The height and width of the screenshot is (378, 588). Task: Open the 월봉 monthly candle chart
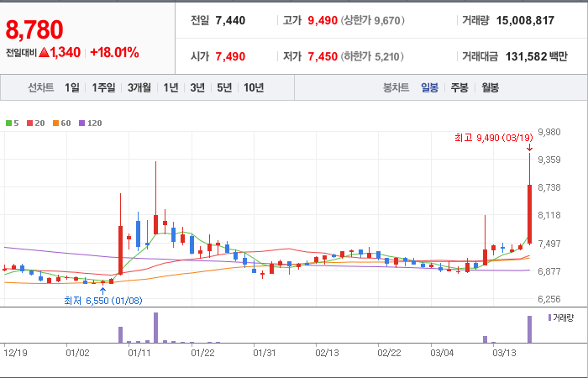point(490,87)
